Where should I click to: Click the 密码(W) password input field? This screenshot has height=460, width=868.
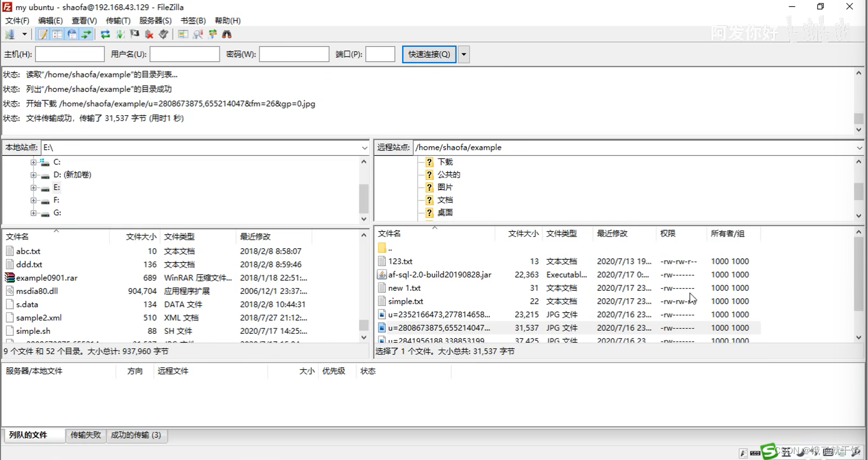294,54
